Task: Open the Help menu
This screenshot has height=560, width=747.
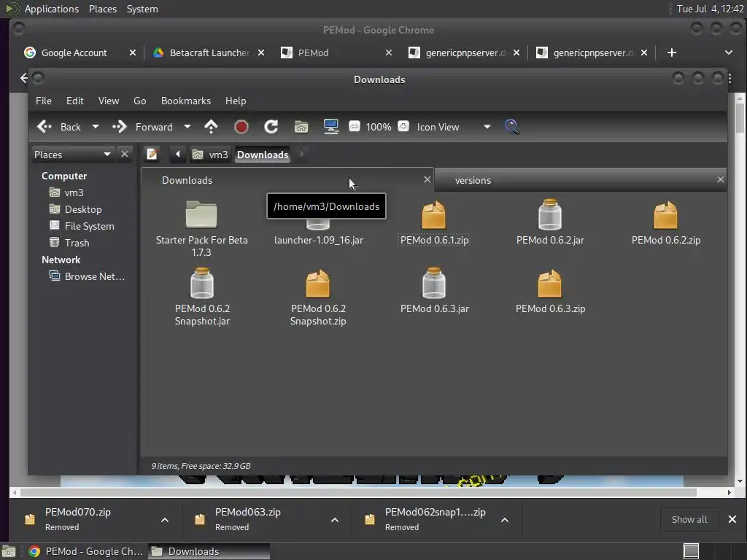Action: pos(236,101)
